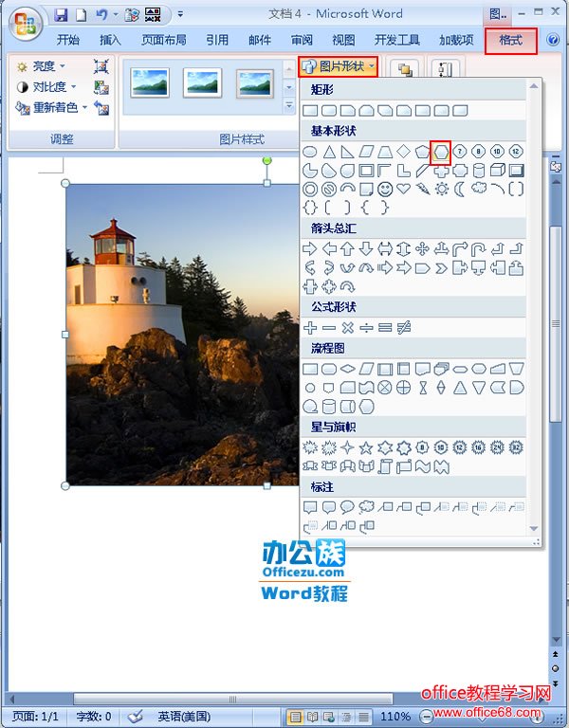Choose the 5-point star shape
Screen dimensions: 569x728
pos(366,447)
